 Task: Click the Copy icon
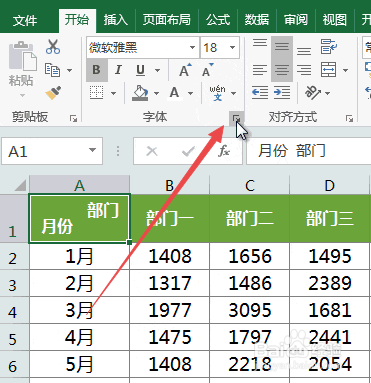(x=52, y=70)
